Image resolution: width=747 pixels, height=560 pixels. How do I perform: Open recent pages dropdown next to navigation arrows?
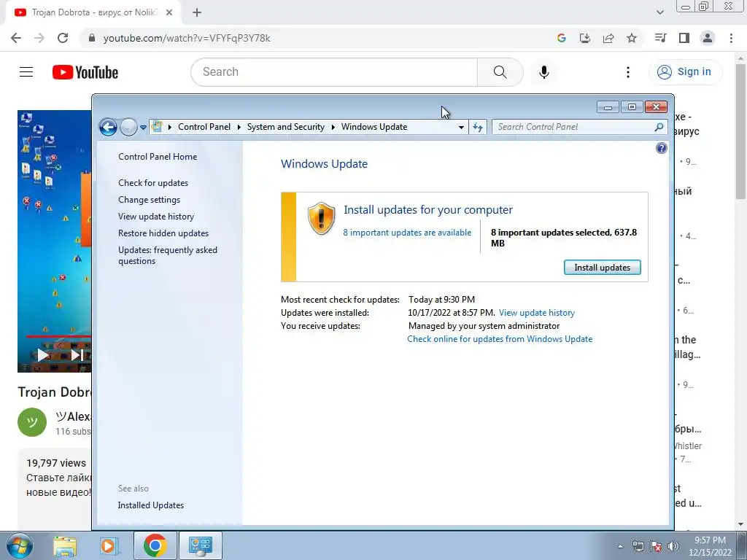[143, 128]
